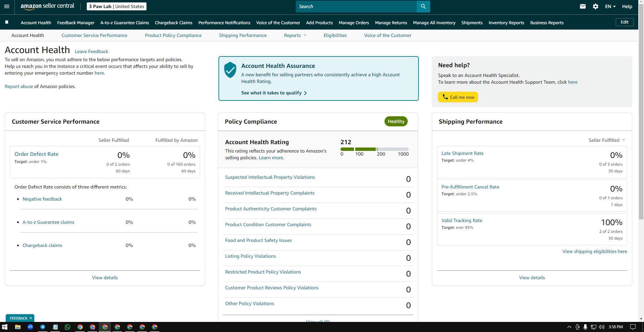This screenshot has width=644, height=332.
Task: Focus the Search input field
Action: 356,6
